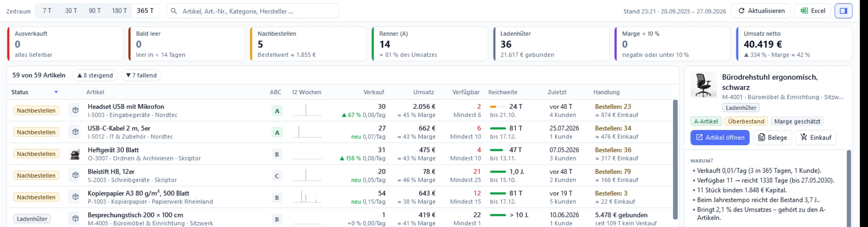This screenshot has height=227, width=868.
Task: Sort by the Umsatz column header
Action: [x=424, y=92]
